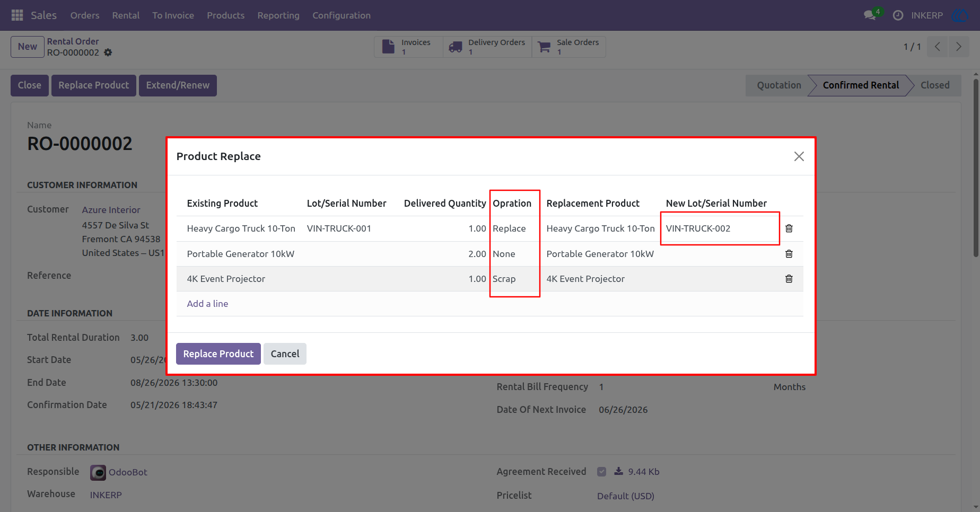Go to next record arrow

click(x=958, y=47)
